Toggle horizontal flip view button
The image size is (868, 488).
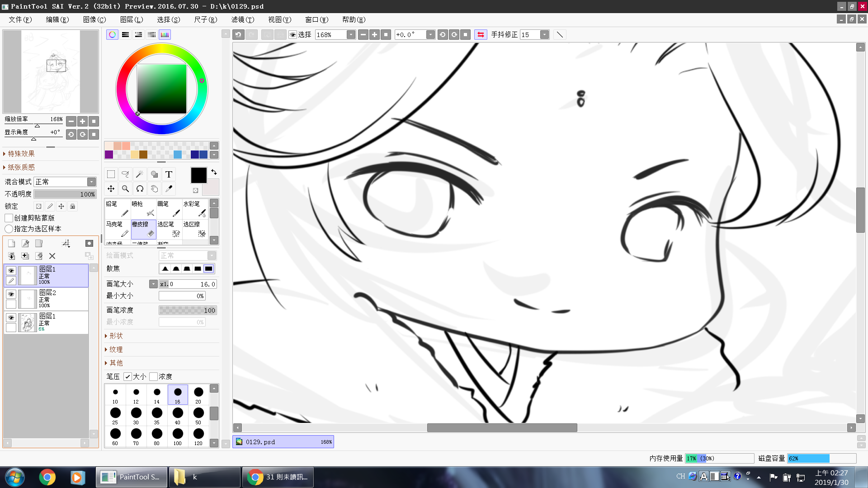point(481,35)
